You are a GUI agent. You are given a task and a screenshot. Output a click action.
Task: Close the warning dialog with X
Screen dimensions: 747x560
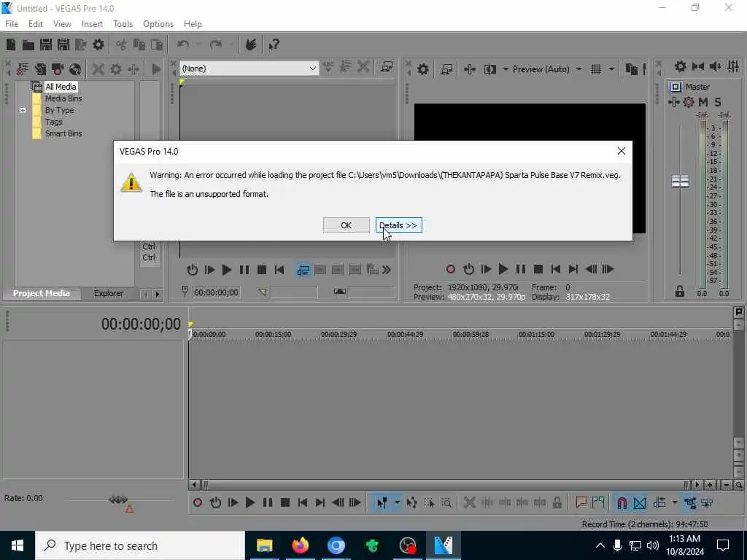click(622, 151)
